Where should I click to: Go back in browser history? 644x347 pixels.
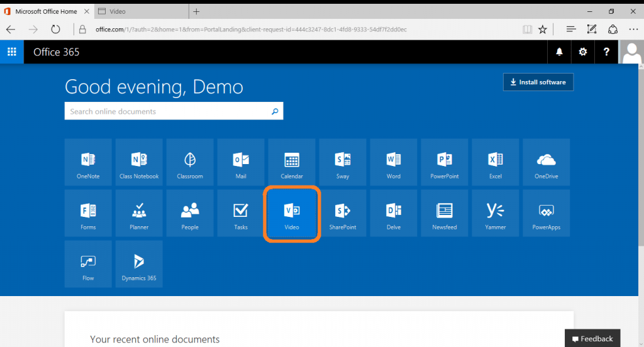tap(11, 29)
